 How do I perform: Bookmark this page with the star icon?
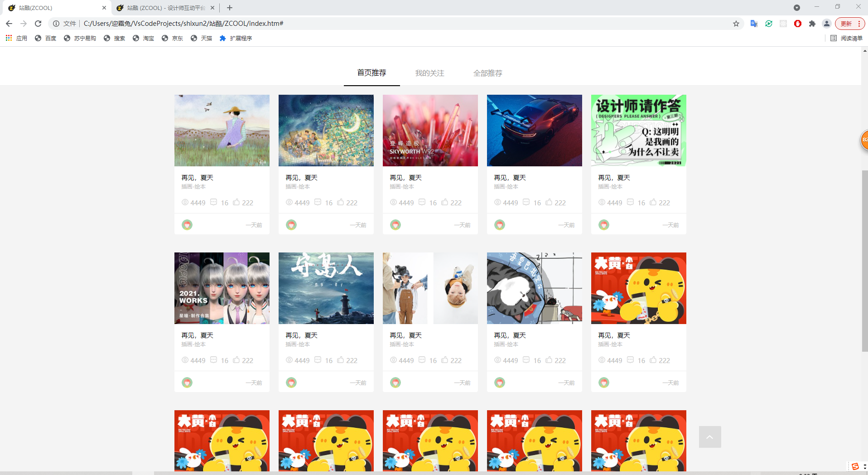point(736,24)
